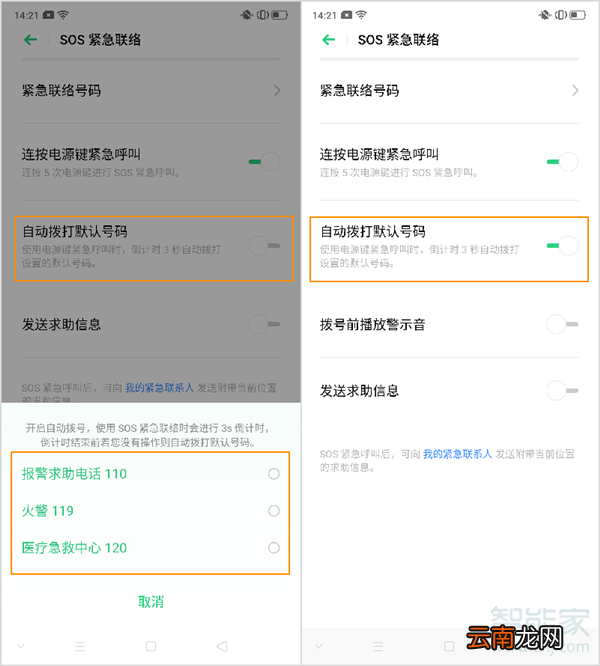Screen dimensions: 600x666
Task: Tap SOS 紧急联络 title on left screen
Action: click(x=100, y=40)
